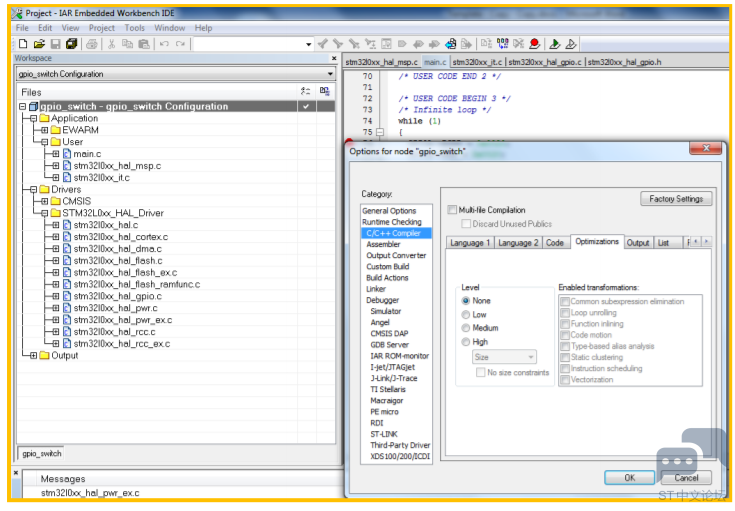Select the Debugger category
The width and height of the screenshot is (735, 511).
[382, 300]
